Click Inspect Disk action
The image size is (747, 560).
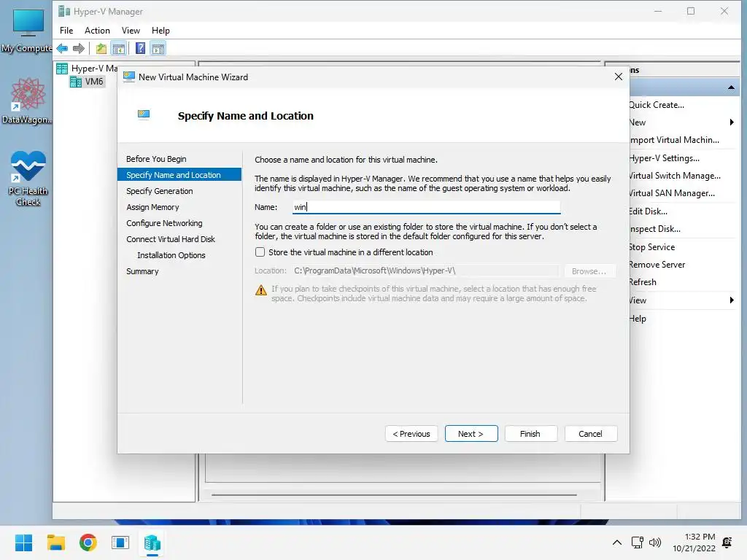pyautogui.click(x=655, y=229)
